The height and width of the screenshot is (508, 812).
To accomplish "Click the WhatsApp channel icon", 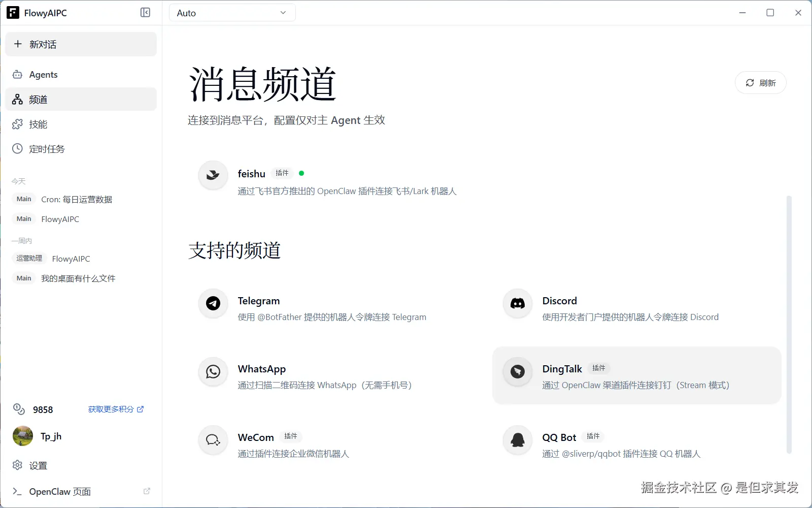I will click(213, 371).
